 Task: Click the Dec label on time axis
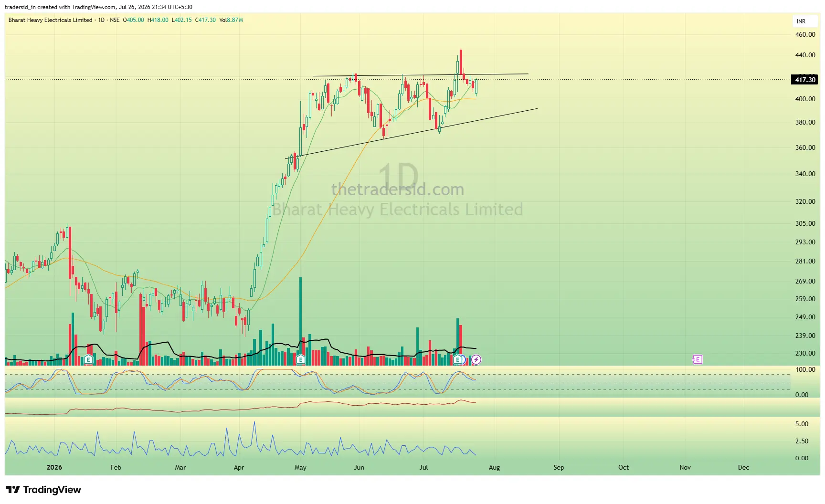(x=743, y=467)
